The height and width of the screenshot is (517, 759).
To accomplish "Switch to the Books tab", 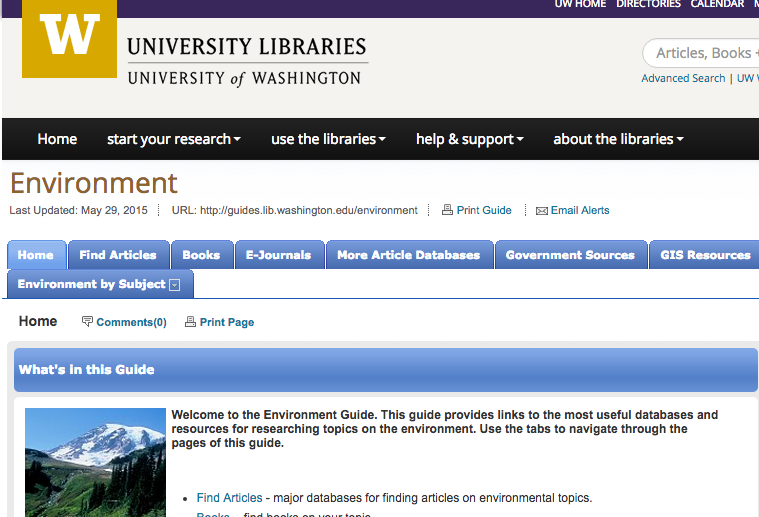I will [x=202, y=255].
